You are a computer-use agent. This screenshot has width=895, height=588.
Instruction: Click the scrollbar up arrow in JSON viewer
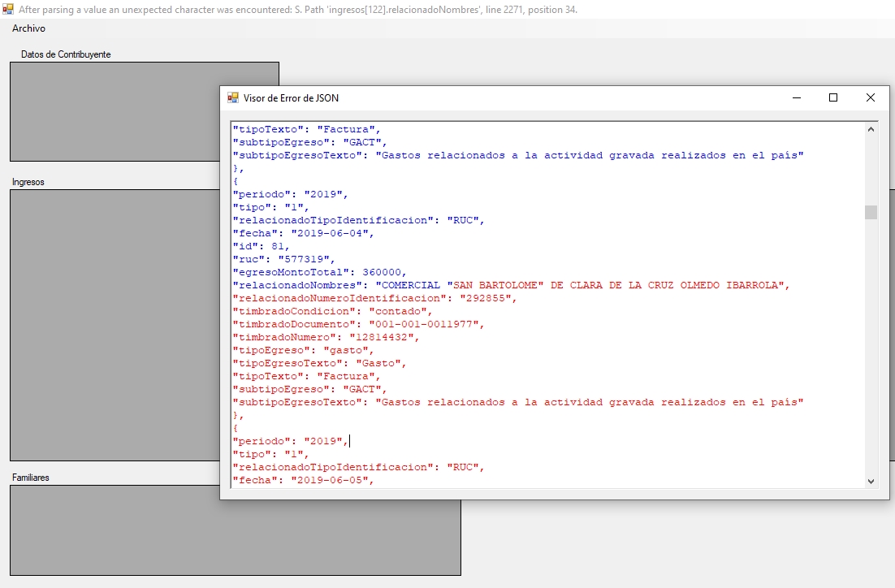(x=871, y=128)
